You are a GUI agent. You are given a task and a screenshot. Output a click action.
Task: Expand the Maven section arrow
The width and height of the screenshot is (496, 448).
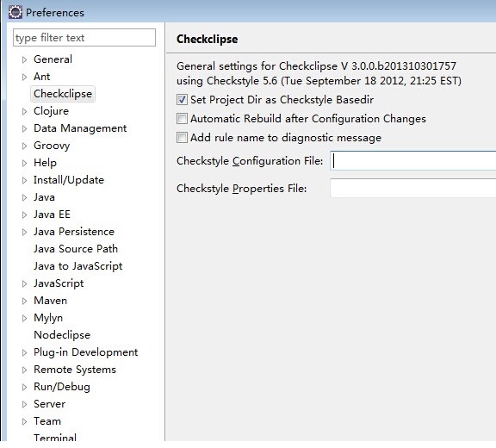[24, 301]
